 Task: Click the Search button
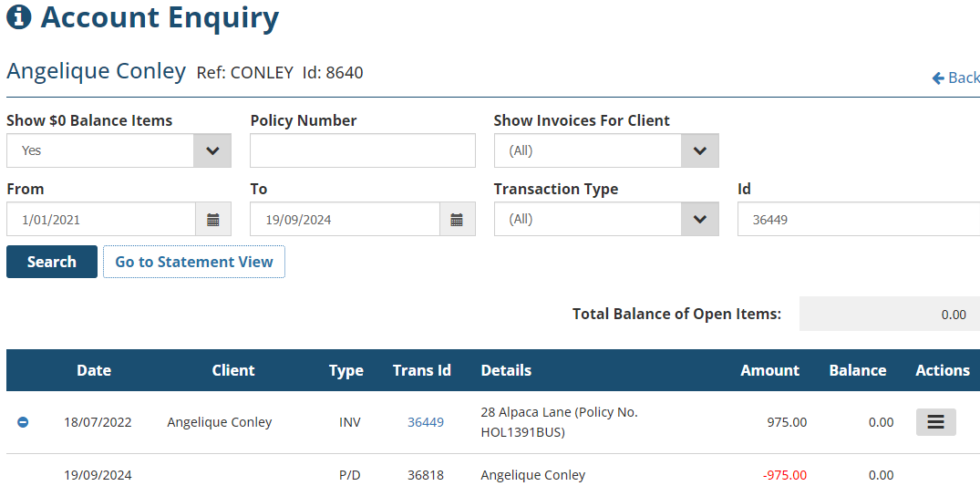(52, 262)
